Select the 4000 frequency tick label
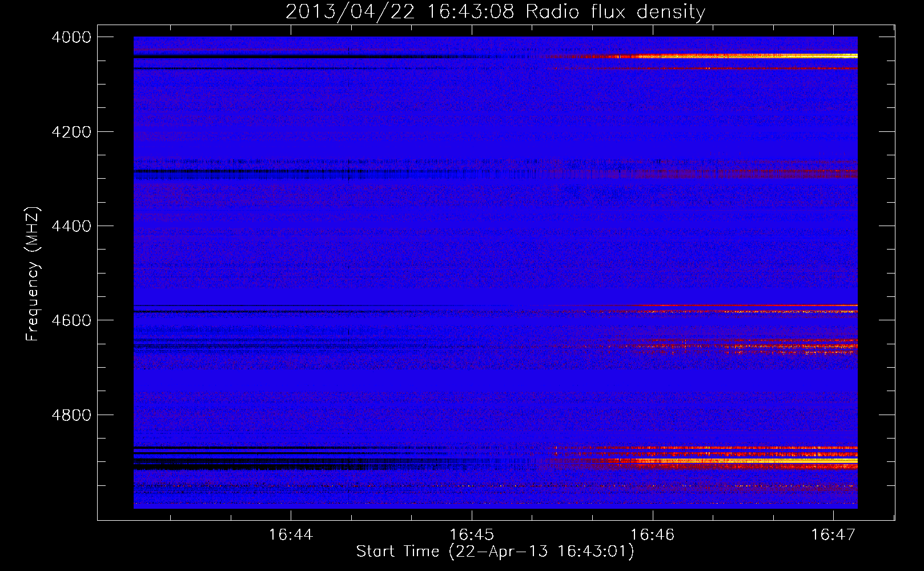The width and height of the screenshot is (924, 571). point(71,37)
